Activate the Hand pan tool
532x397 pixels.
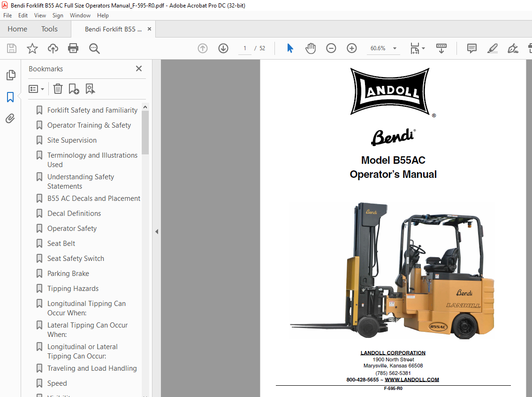click(x=311, y=48)
